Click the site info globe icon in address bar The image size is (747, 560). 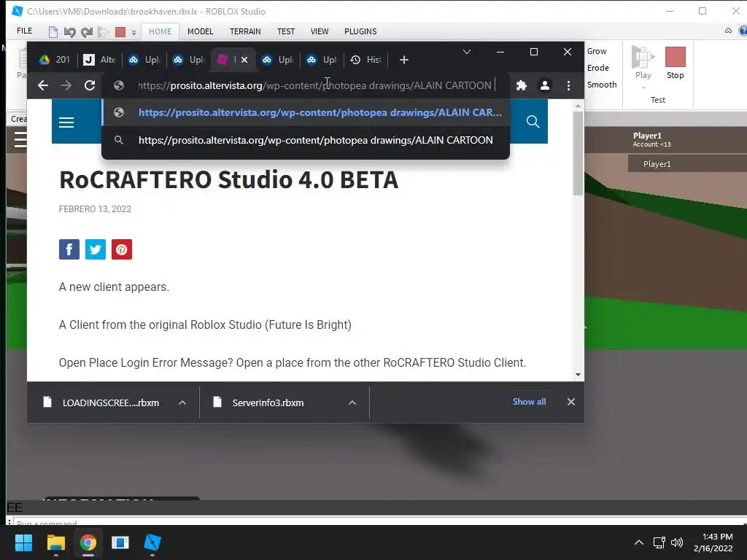tap(119, 85)
